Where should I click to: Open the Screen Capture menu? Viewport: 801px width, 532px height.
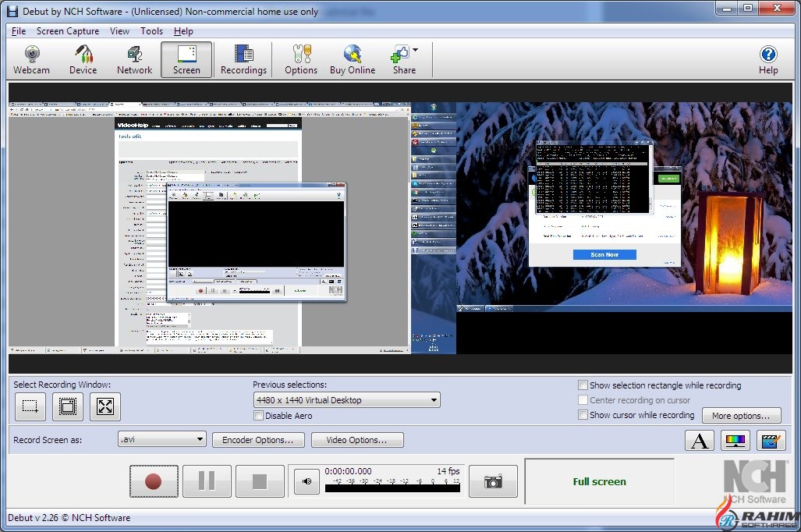[68, 31]
